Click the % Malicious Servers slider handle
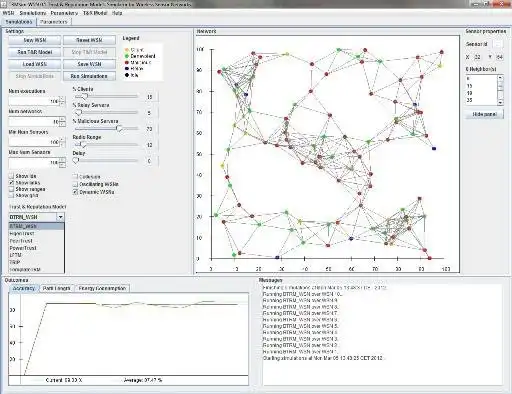Image resolution: width=512 pixels, height=394 pixels. pos(119,129)
